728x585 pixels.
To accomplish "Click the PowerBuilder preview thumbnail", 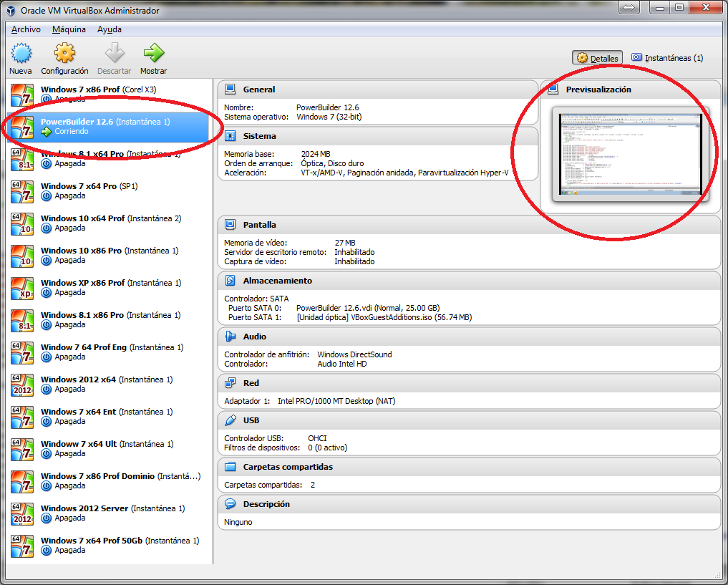I will 631,154.
